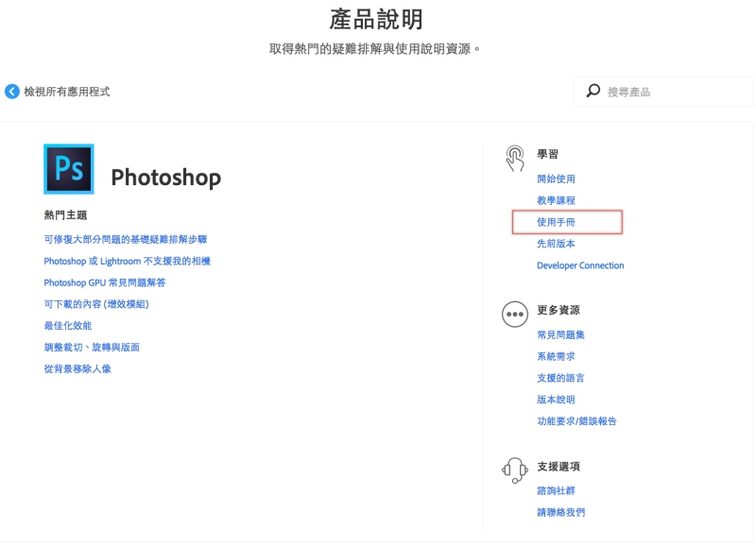
Task: Click the 更多資源 section heading
Action: [558, 310]
